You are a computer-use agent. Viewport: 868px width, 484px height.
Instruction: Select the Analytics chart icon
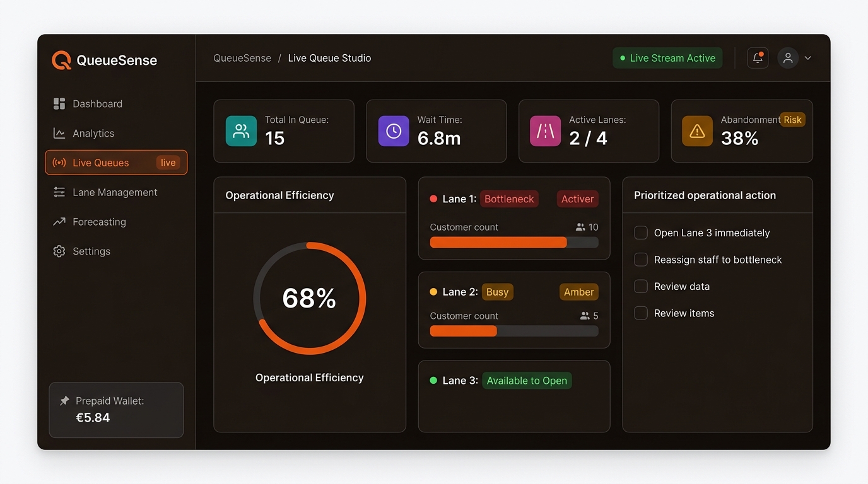[59, 133]
